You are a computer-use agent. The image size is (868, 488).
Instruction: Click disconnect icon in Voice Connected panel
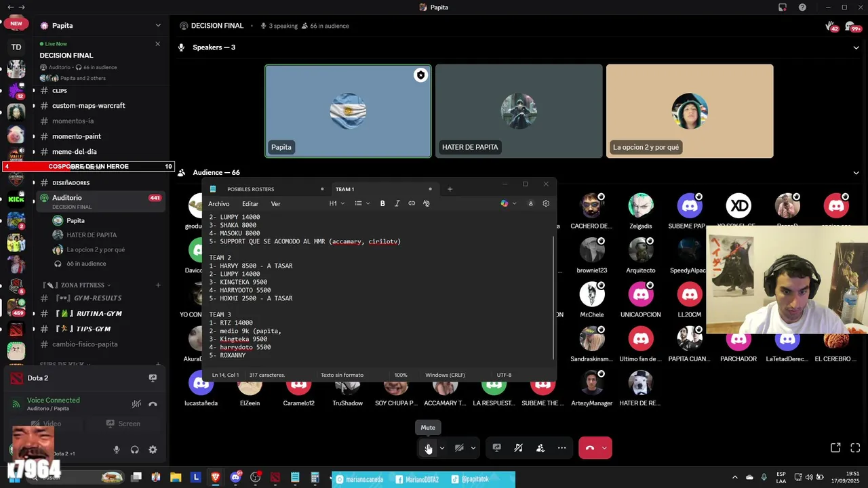click(x=153, y=404)
